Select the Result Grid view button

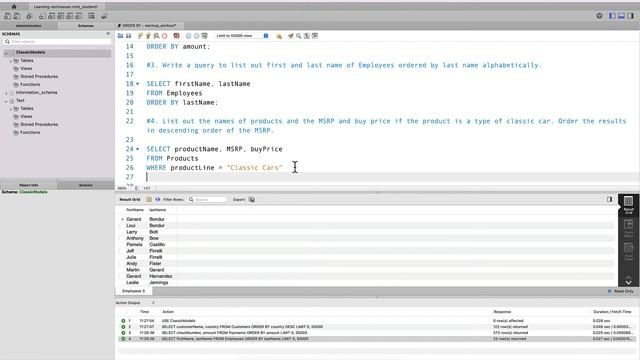tap(629, 204)
